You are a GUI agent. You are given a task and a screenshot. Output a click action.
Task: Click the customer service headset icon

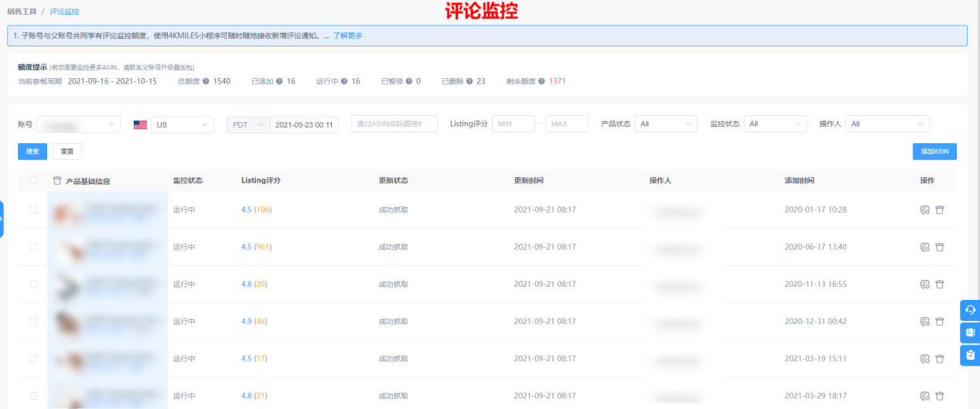click(970, 310)
